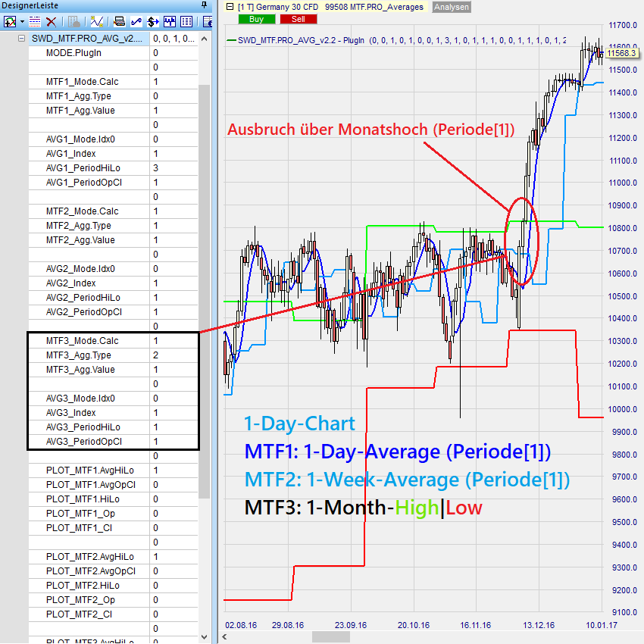Image resolution: width=644 pixels, height=644 pixels.
Task: Select the AVG2_Mode.Idx0 property label
Action: pyautogui.click(x=80, y=269)
